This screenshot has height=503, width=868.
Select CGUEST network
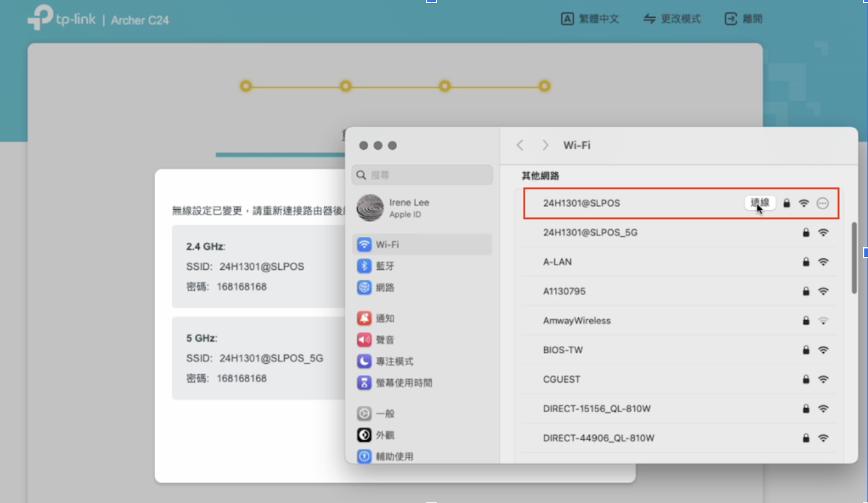[680, 380]
